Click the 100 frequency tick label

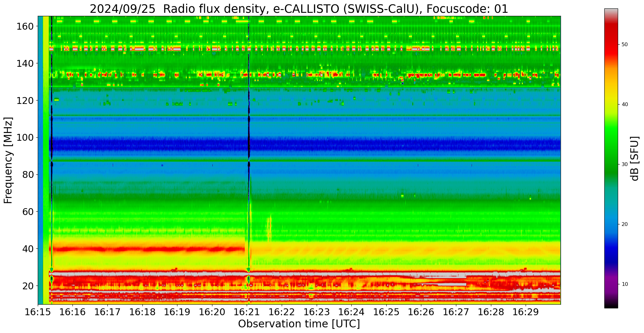point(25,138)
